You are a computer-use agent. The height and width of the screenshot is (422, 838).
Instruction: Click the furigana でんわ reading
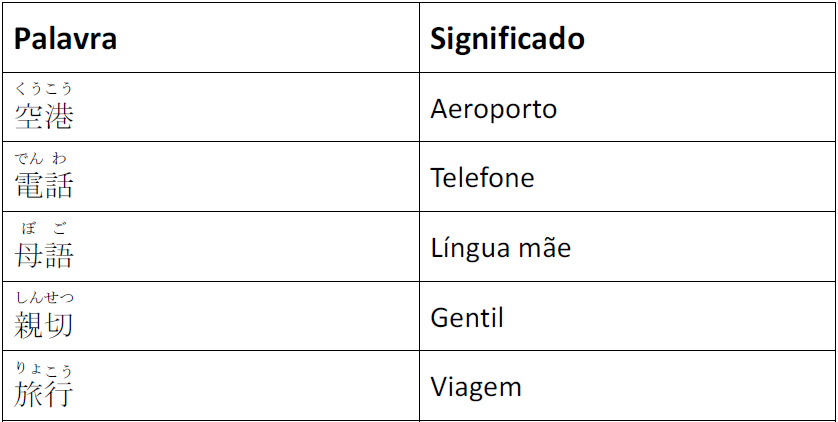[x=42, y=158]
